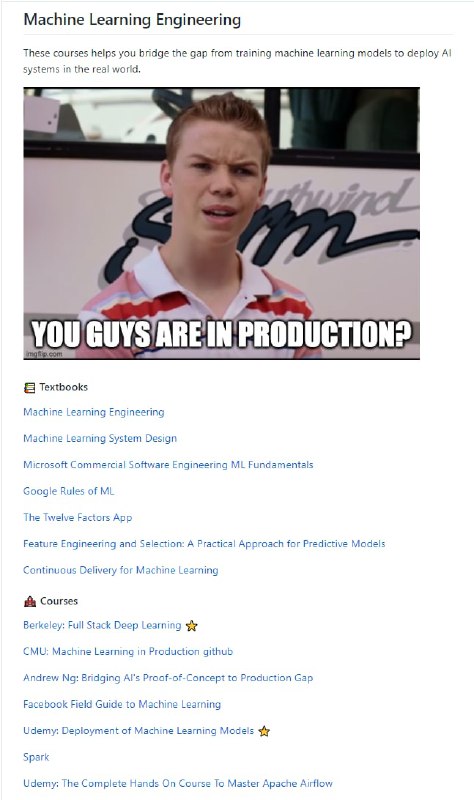The width and height of the screenshot is (474, 800).
Task: Open Andrew Ng's Proof-of-Concept to Production Gap link
Action: [x=168, y=678]
